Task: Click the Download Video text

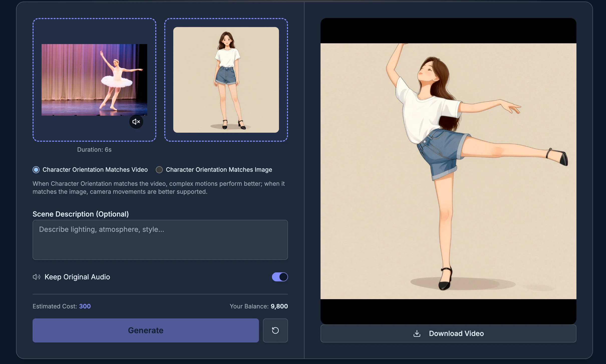Action: click(x=456, y=333)
